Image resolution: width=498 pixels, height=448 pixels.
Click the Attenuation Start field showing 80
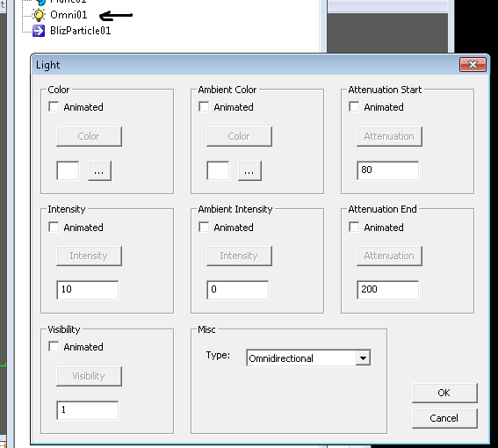(x=388, y=170)
